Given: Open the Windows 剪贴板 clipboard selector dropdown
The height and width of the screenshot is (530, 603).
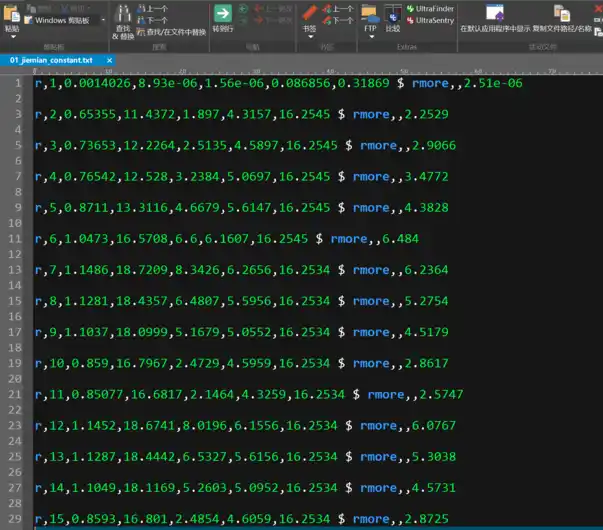Looking at the screenshot, I should click(103, 20).
